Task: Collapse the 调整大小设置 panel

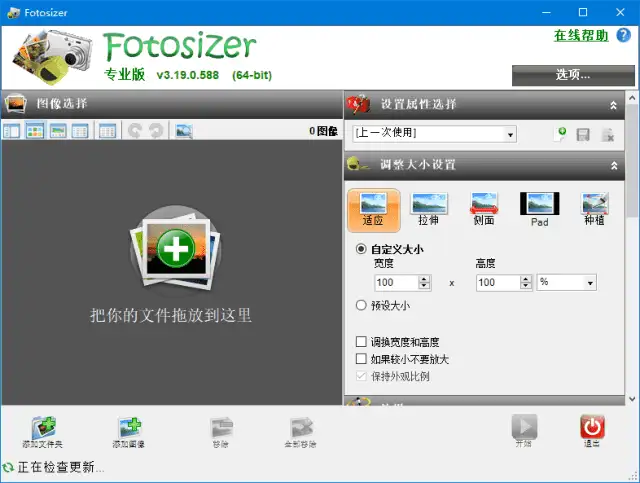Action: tap(613, 165)
